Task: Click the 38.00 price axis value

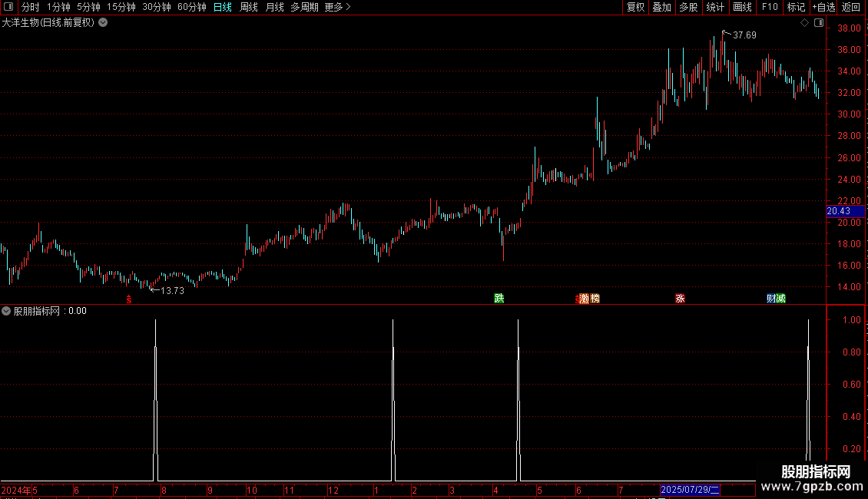Action: point(849,28)
